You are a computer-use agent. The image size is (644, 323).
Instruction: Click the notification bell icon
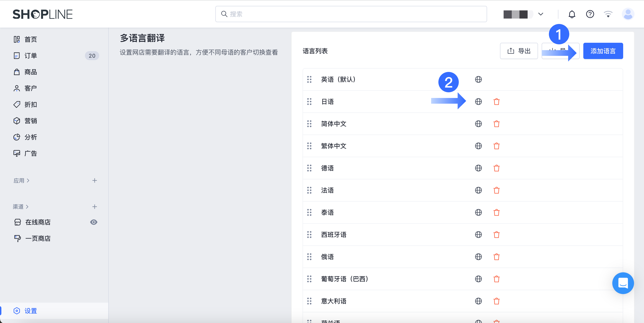click(572, 14)
